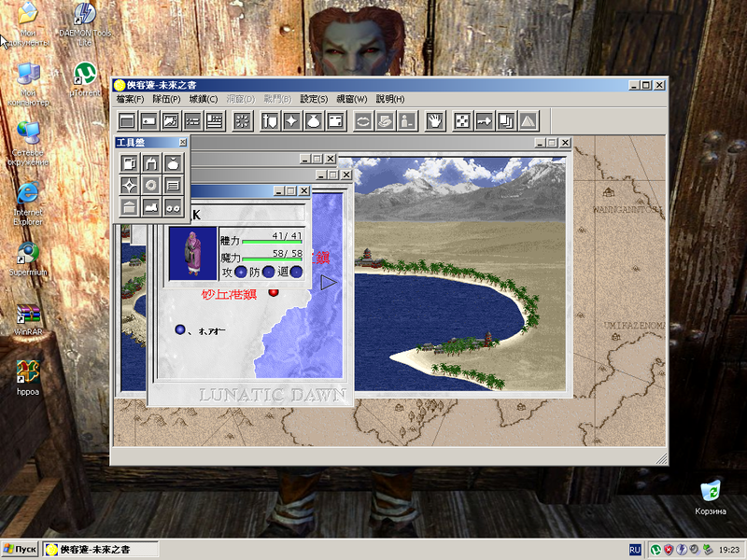Open the WinRAR desktop shortcut

[x=28, y=319]
